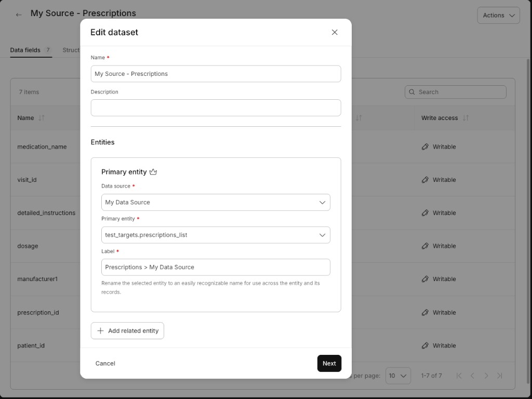Click Writable text in medication_name row
Image resolution: width=532 pixels, height=399 pixels.
coord(444,147)
